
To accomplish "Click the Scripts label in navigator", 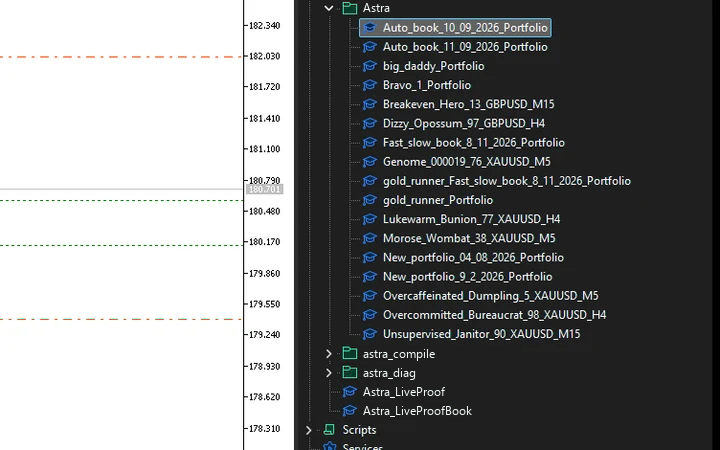I will 359,430.
